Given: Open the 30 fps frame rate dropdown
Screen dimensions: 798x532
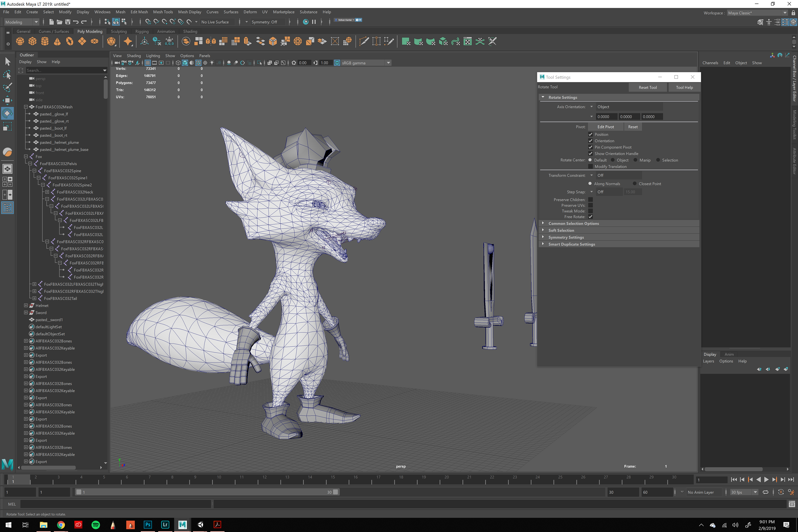Looking at the screenshot, I should point(744,492).
